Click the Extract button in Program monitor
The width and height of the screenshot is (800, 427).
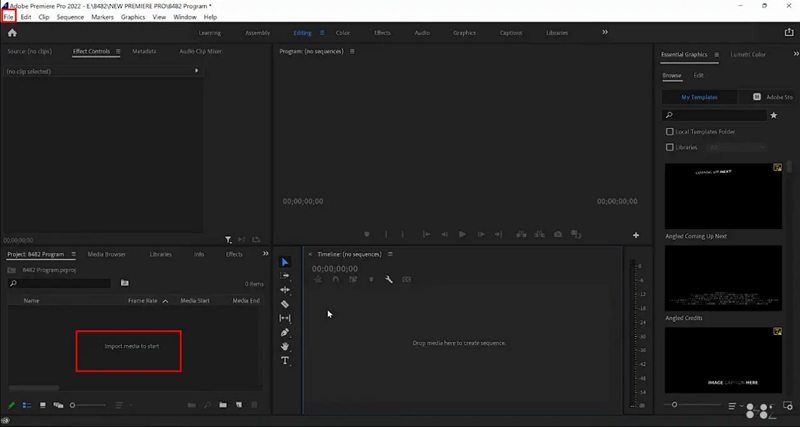539,234
